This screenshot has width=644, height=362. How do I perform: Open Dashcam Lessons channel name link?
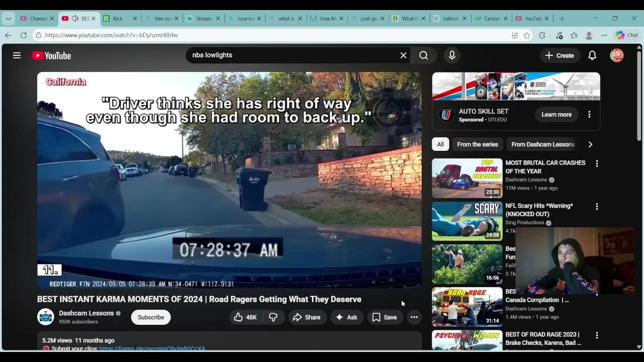point(87,313)
